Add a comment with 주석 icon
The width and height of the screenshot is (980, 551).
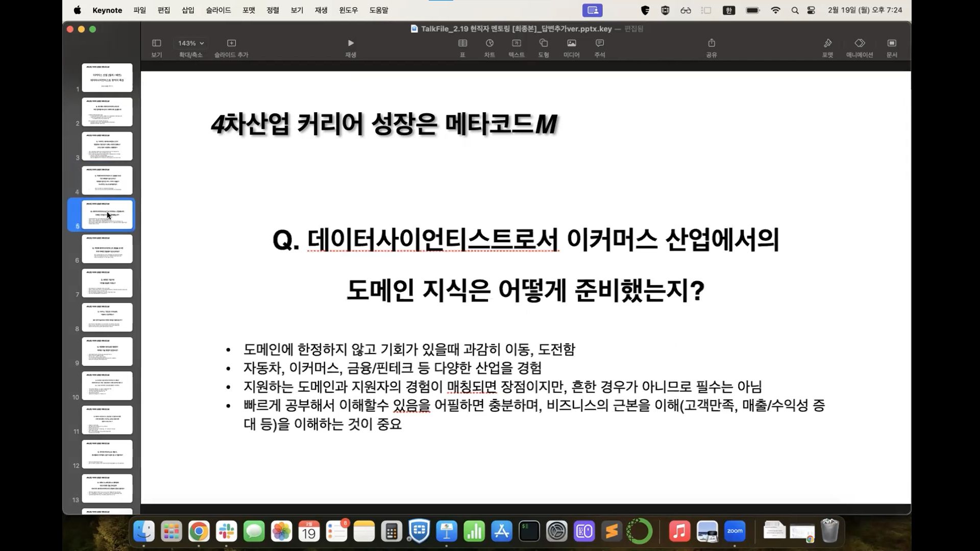(599, 43)
